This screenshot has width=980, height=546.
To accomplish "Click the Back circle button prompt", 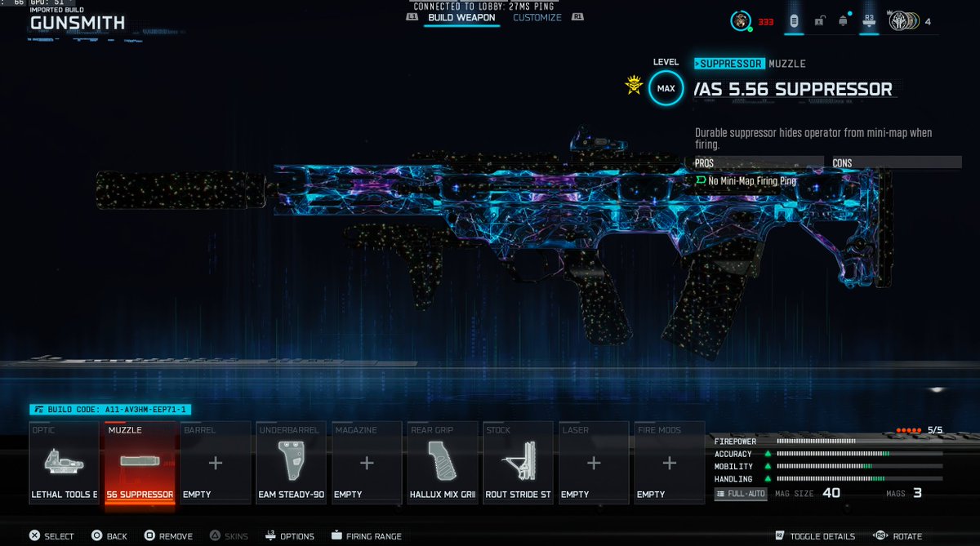I will (109, 536).
